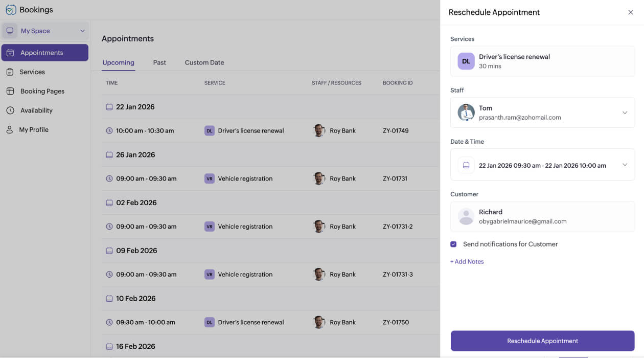Click the Availability clock icon

click(x=9, y=110)
